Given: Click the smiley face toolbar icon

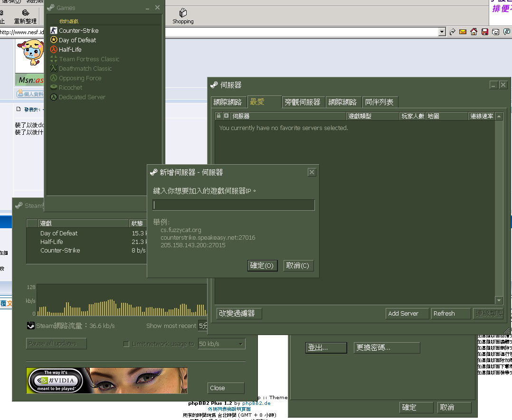Looking at the screenshot, I should click(x=496, y=32).
